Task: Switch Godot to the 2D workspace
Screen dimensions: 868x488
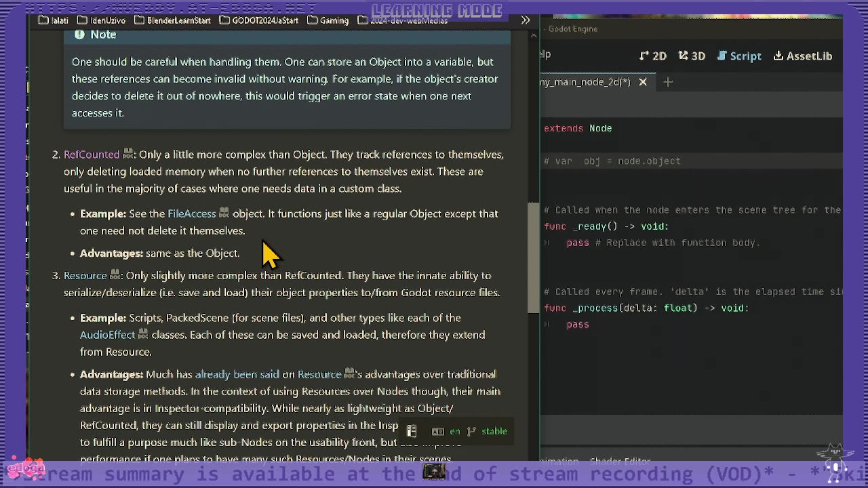Action: coord(653,56)
